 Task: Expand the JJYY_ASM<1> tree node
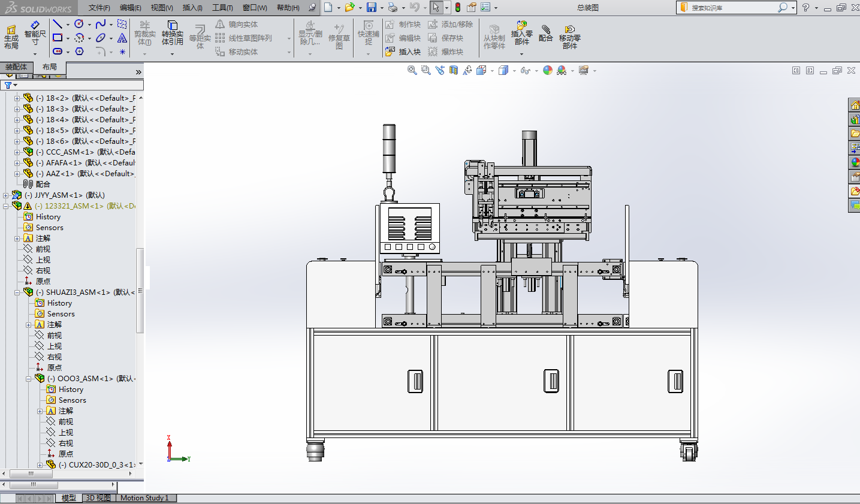pos(6,195)
